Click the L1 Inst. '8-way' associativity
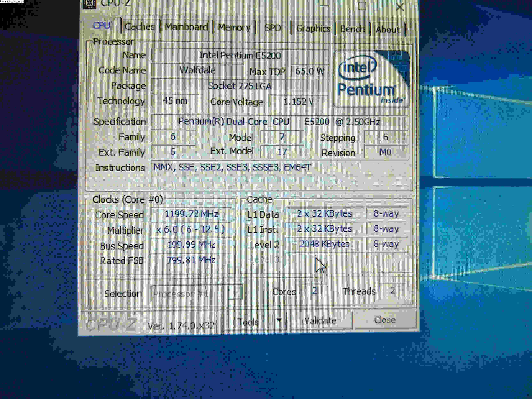Image resolution: width=532 pixels, height=399 pixels. (387, 229)
